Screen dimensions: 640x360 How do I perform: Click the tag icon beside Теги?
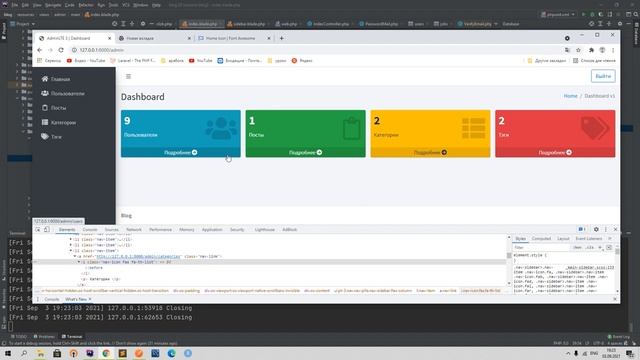point(45,136)
